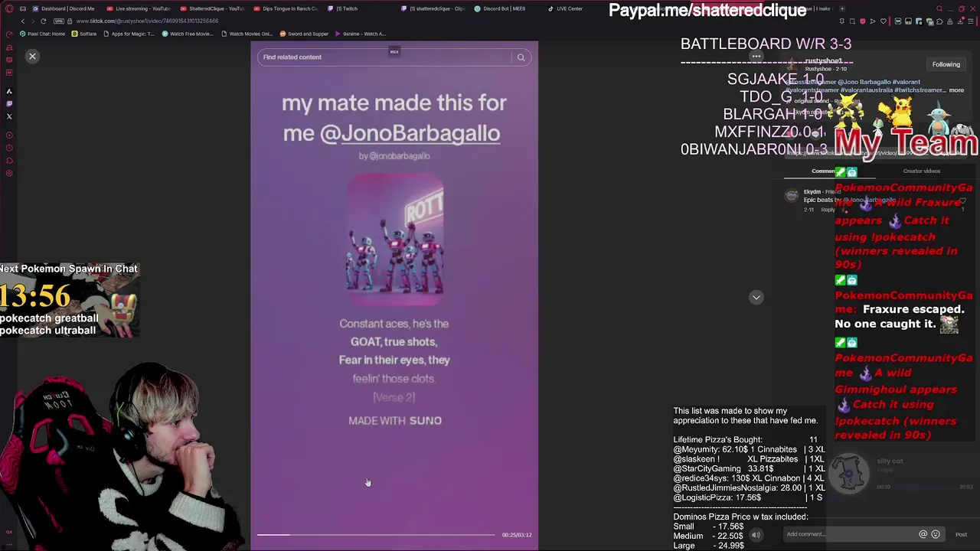Open Pixel Chat: Home bookmark
Viewport: 980px width, 551px height.
tap(43, 34)
